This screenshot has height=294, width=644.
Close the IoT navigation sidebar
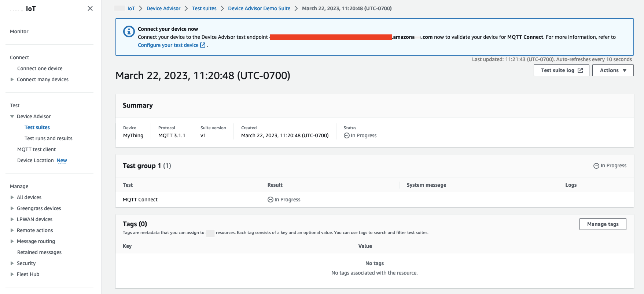pos(90,8)
